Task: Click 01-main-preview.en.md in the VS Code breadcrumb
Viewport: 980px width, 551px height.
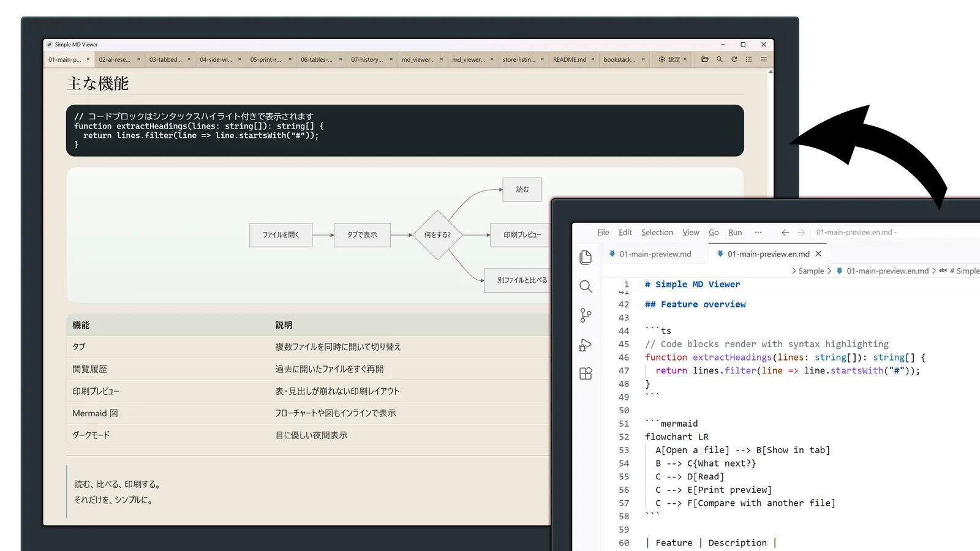Action: tap(888, 271)
